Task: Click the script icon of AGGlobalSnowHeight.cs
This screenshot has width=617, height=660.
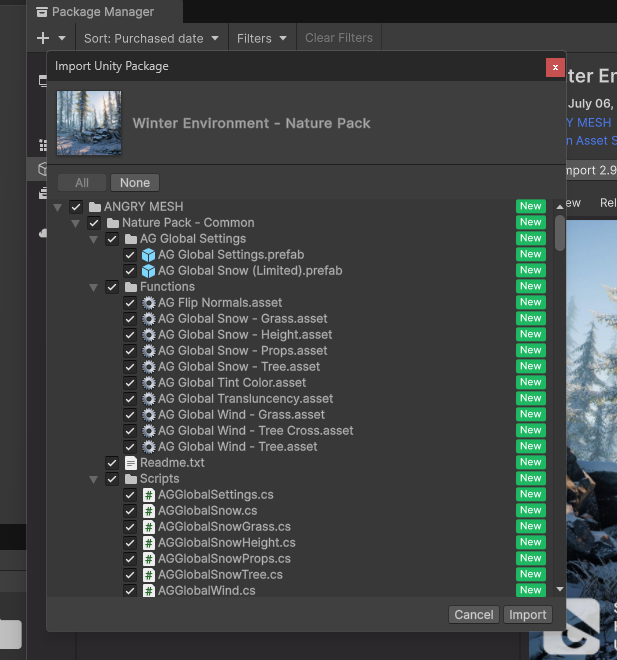Action: click(x=148, y=543)
